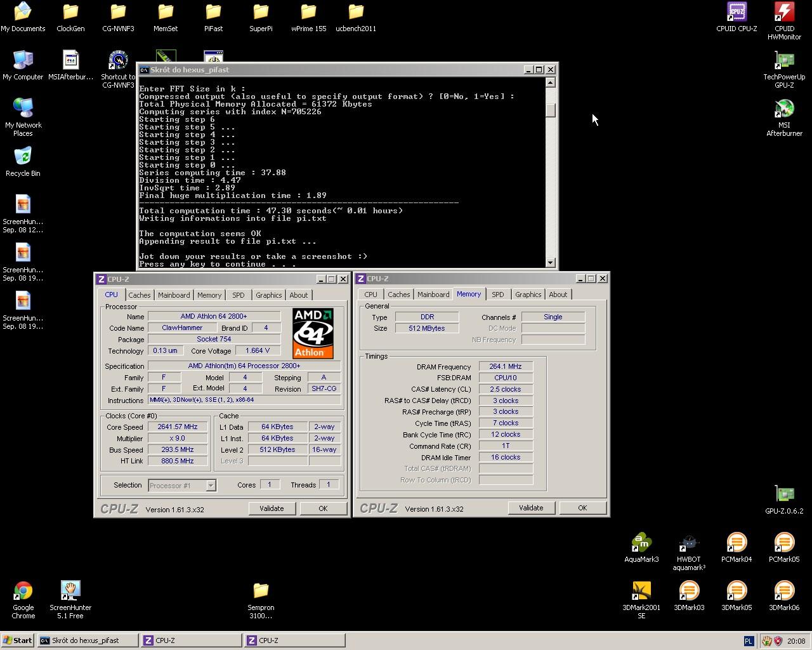The height and width of the screenshot is (650, 812).
Task: Open SPD tab in left CPU-Z window
Action: point(239,295)
